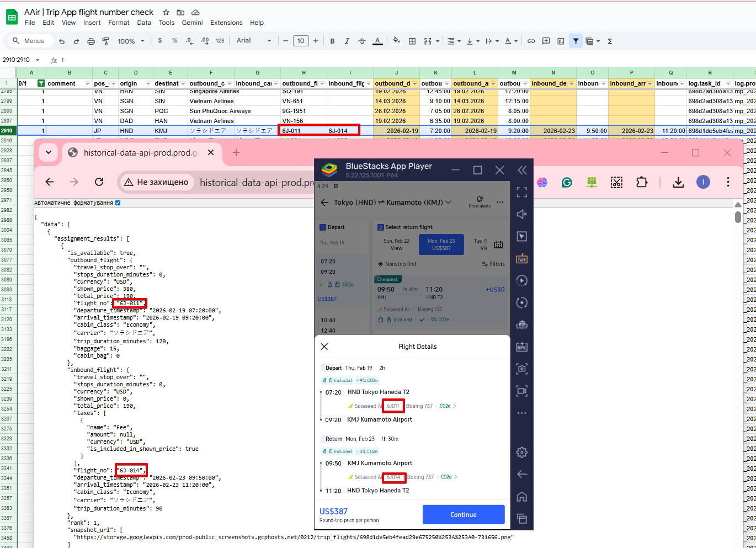Click the Grammarly extension icon
This screenshot has width=756, height=548.
[567, 182]
